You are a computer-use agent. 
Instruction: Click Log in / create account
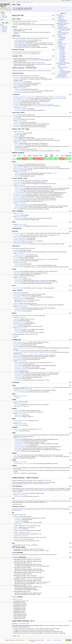[x=67, y=1]
